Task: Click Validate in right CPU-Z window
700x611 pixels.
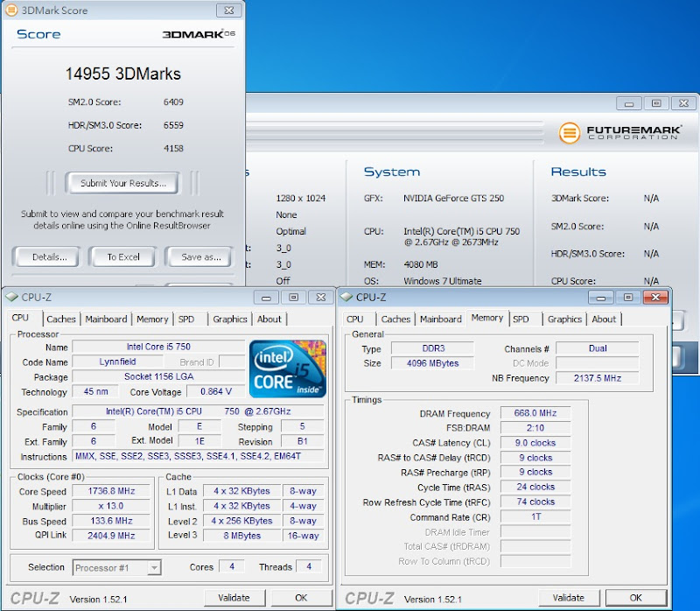Action: click(569, 598)
